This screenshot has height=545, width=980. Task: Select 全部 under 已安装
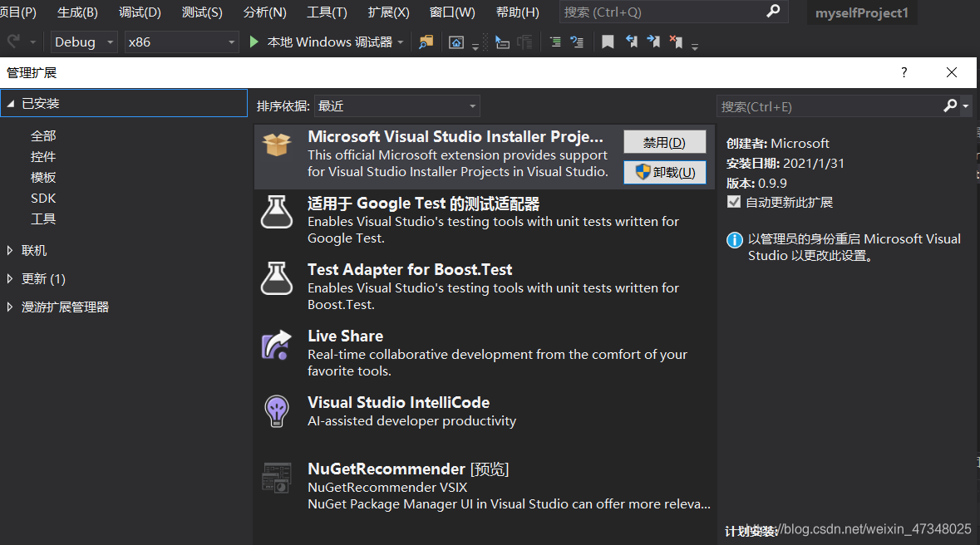pyautogui.click(x=43, y=135)
